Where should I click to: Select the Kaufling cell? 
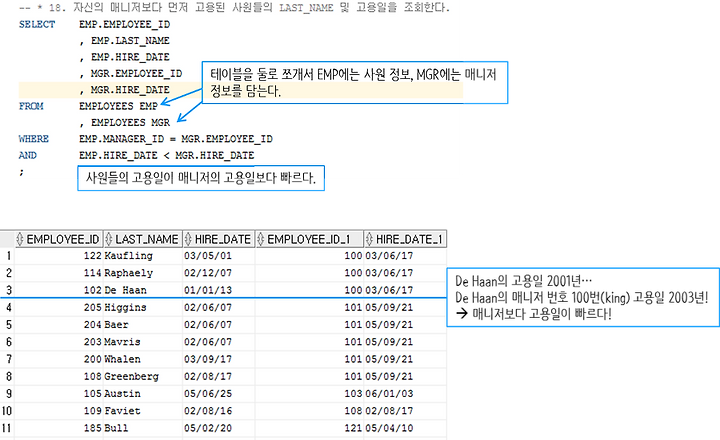point(143,256)
